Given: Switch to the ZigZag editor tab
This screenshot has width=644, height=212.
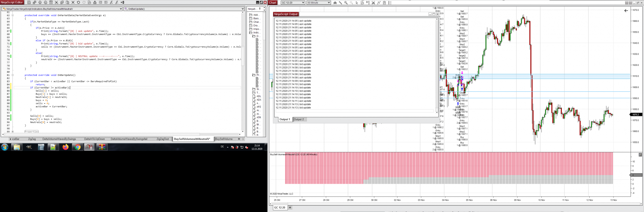Looking at the screenshot, I should (x=32, y=139).
